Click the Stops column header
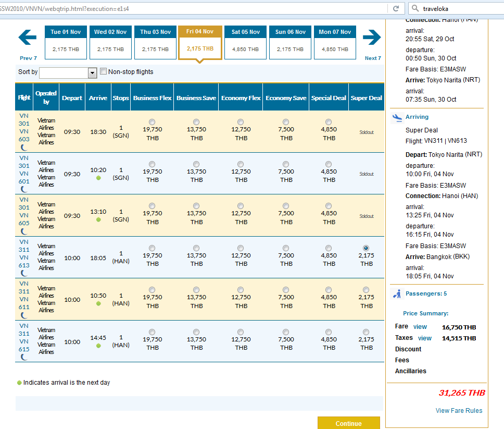 (121, 97)
